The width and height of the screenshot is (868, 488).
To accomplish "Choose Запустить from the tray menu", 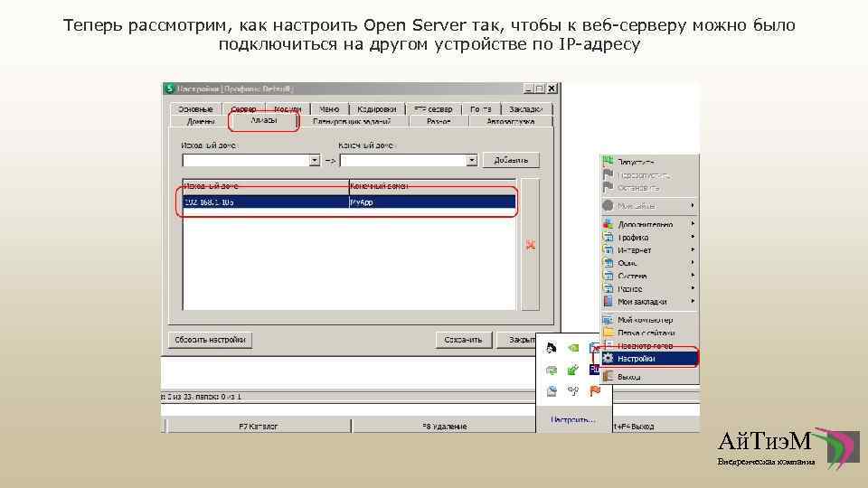I will pos(649,162).
